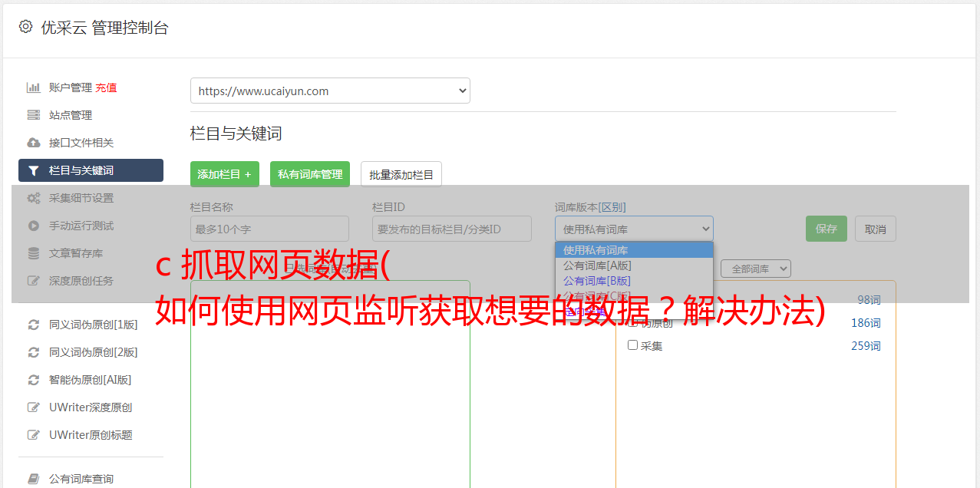The image size is (980, 488).
Task: Choose the highlighted 使用私有词库 option in the list
Action: coord(634,250)
